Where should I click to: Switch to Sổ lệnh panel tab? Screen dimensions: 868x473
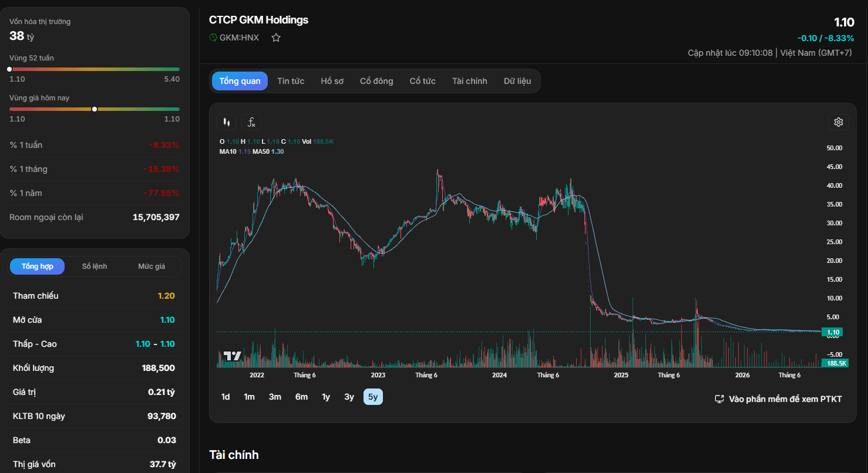pyautogui.click(x=95, y=266)
